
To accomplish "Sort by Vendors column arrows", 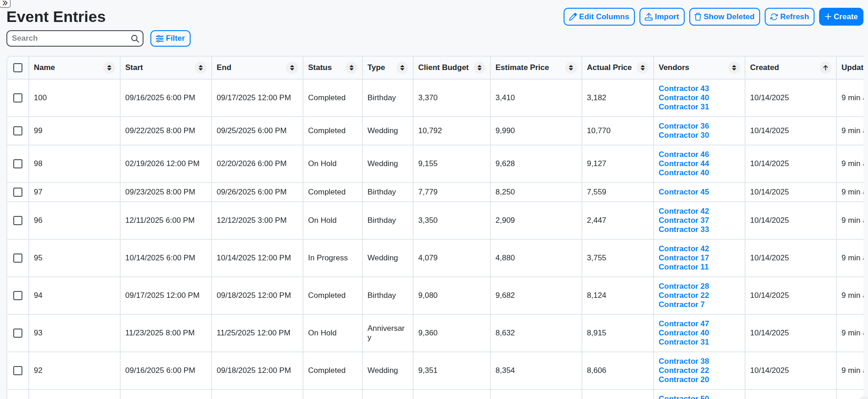I will [734, 68].
